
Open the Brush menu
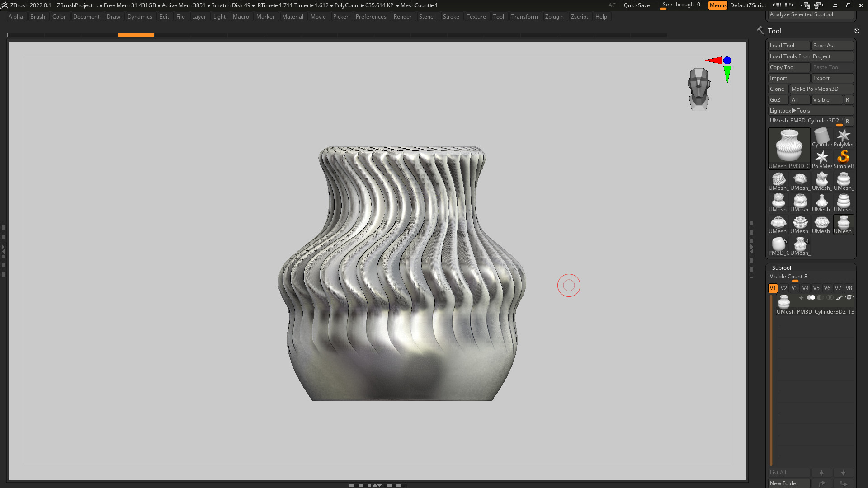38,16
